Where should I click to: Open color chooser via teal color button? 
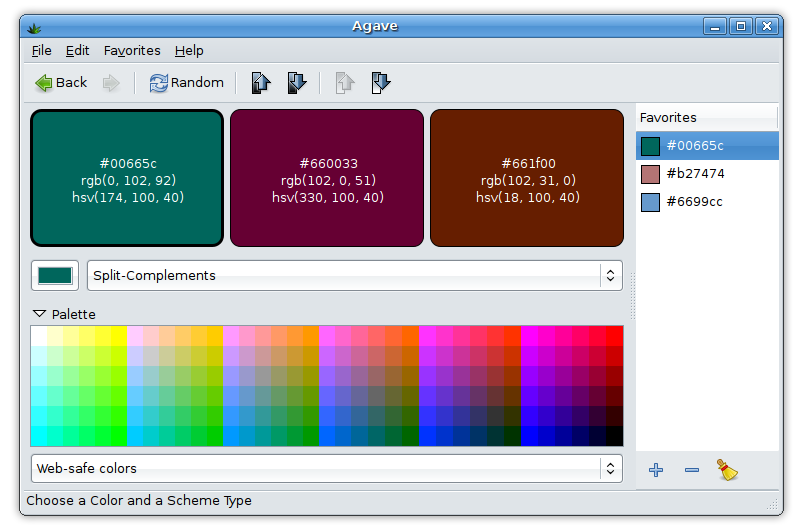[x=55, y=275]
